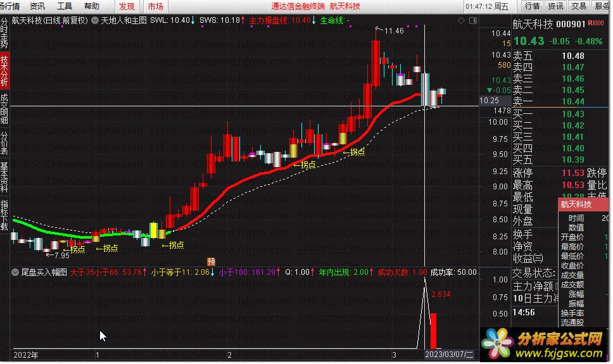Click the 换手率 row in the tooltip
613x364 pixels.
click(583, 313)
